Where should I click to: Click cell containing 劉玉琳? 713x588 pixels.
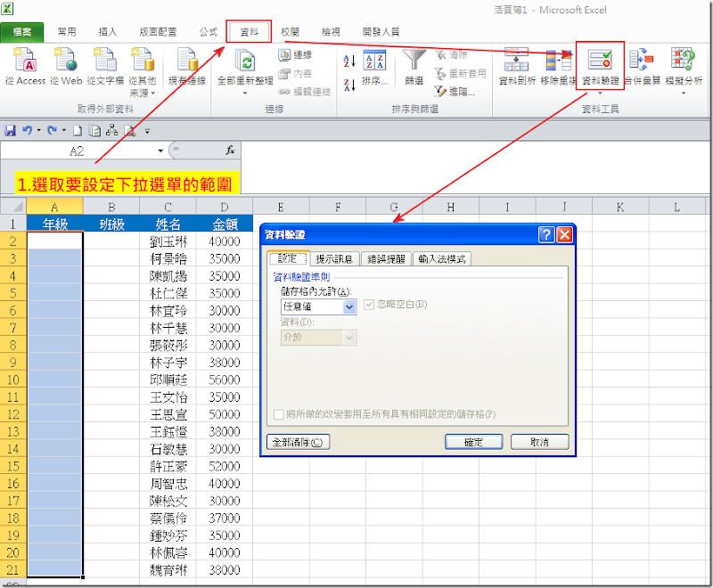(x=168, y=241)
